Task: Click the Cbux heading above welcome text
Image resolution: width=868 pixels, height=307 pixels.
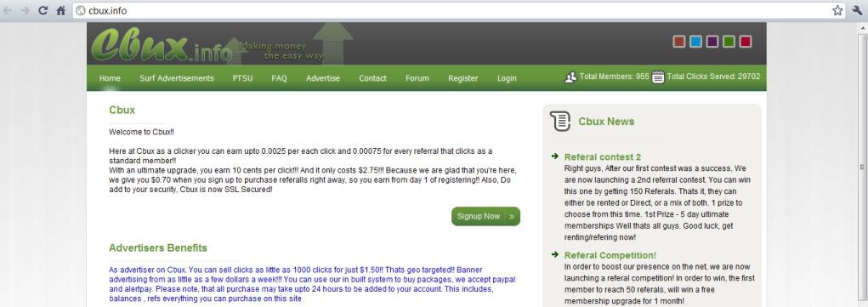Action: [122, 110]
